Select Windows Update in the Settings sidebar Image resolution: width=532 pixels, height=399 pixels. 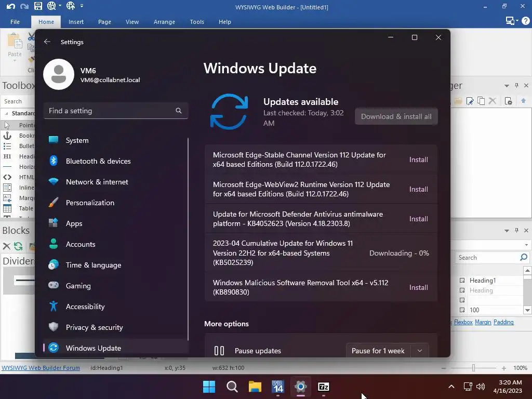(x=116, y=348)
